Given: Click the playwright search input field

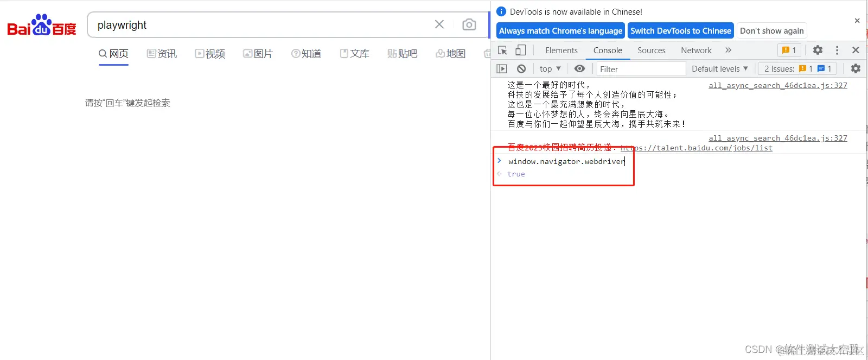Looking at the screenshot, I should tap(260, 25).
